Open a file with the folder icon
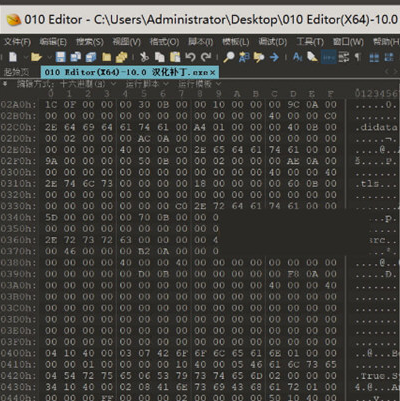Screen dimensions: 400x401 [x=36, y=57]
